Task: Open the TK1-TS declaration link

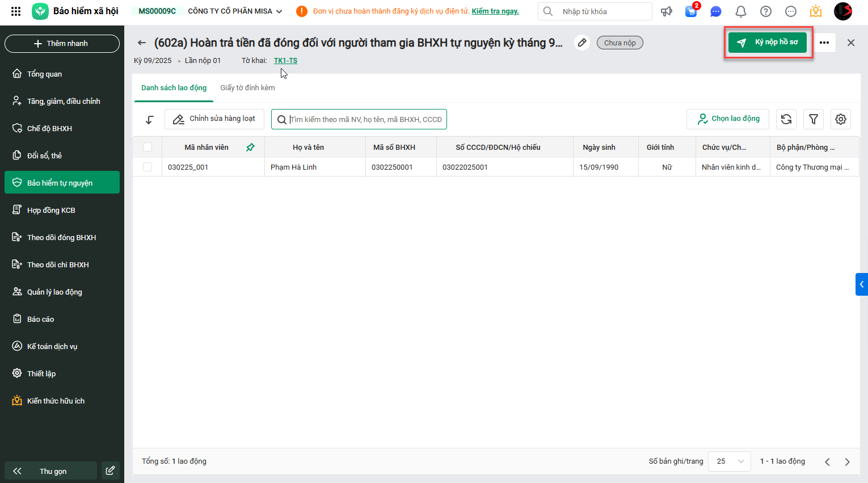Action: coord(285,61)
